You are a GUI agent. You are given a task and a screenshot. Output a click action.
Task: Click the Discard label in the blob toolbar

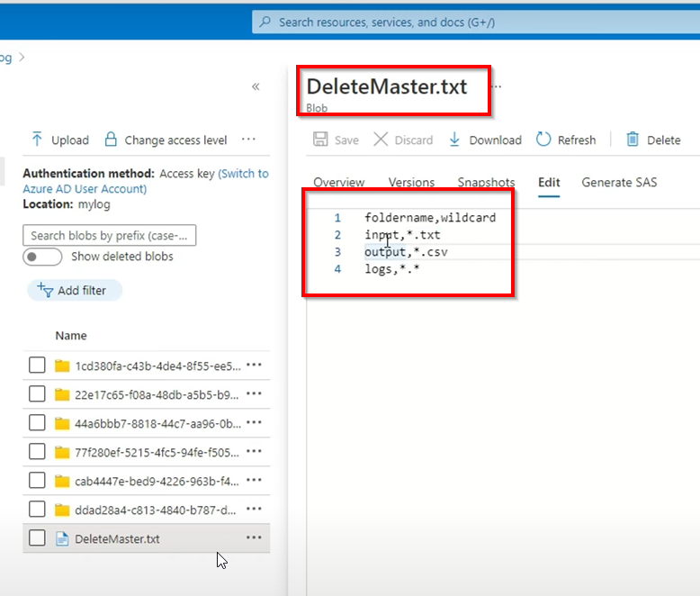414,140
